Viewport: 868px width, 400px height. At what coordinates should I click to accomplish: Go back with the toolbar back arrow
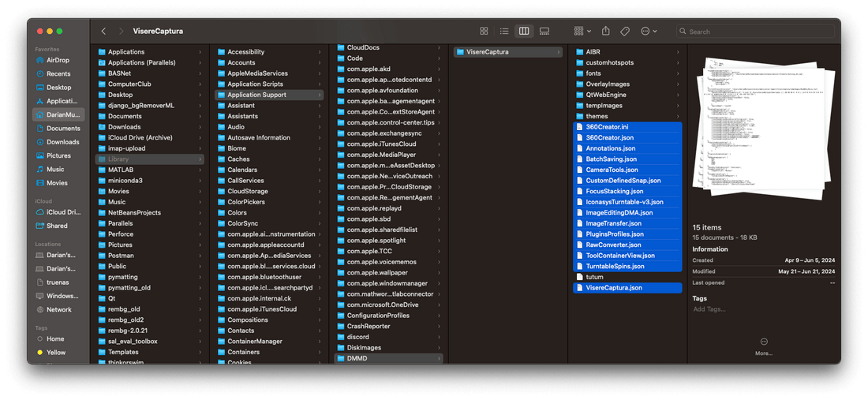[x=103, y=32]
